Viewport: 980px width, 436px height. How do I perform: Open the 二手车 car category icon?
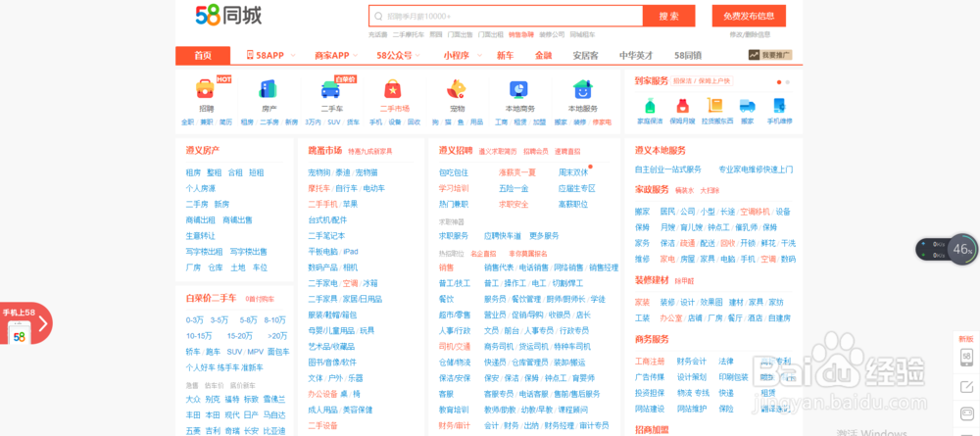coord(330,89)
